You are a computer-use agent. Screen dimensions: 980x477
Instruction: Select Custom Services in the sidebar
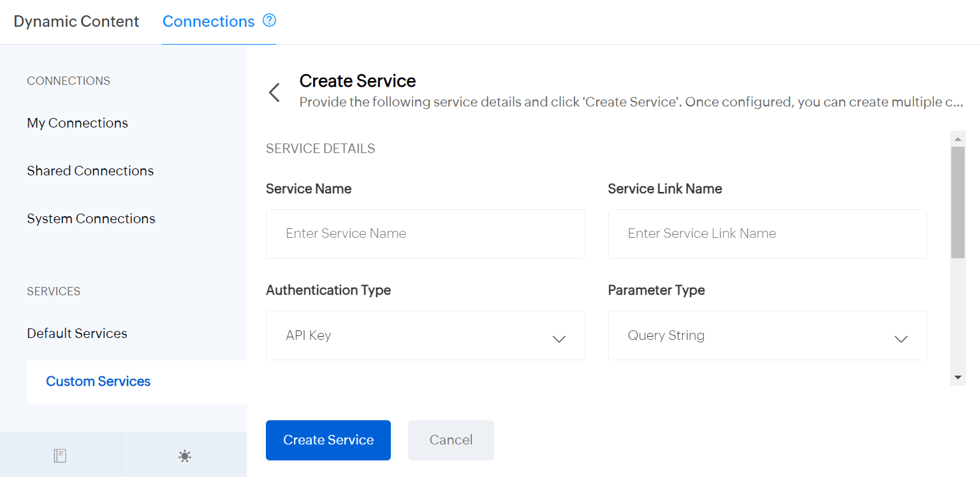pos(98,381)
